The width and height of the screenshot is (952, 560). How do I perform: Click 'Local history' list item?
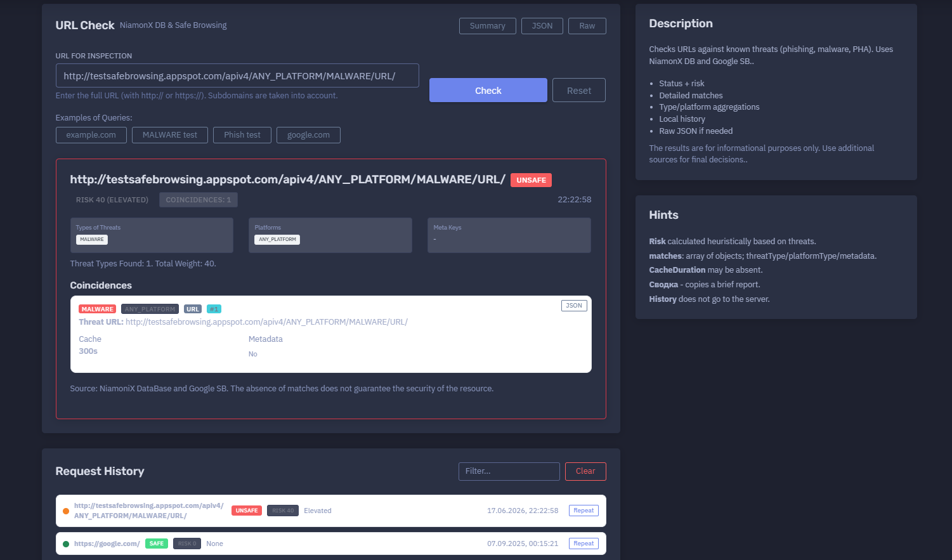coord(682,119)
